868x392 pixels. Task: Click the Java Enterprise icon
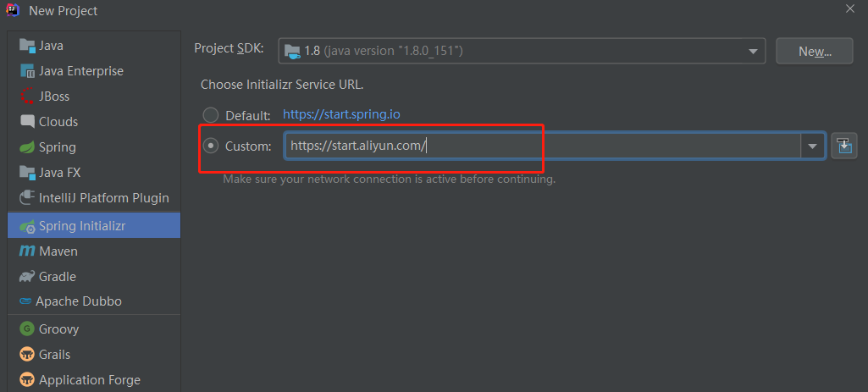(27, 71)
